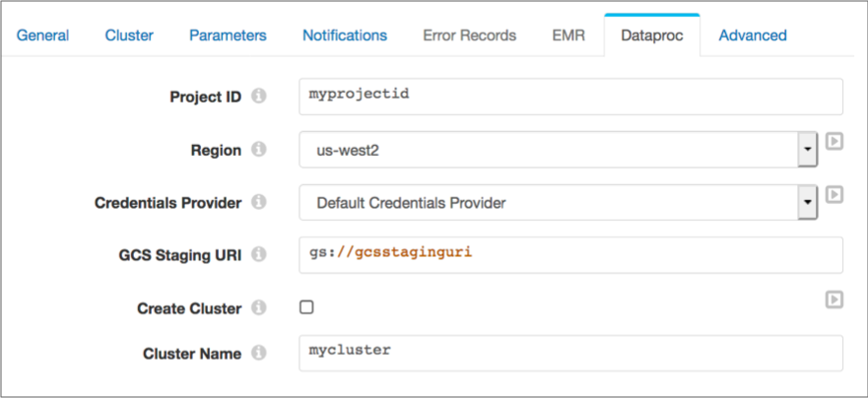Open the Credentials Provider dropdown
The height and width of the screenshot is (398, 868).
(x=559, y=203)
